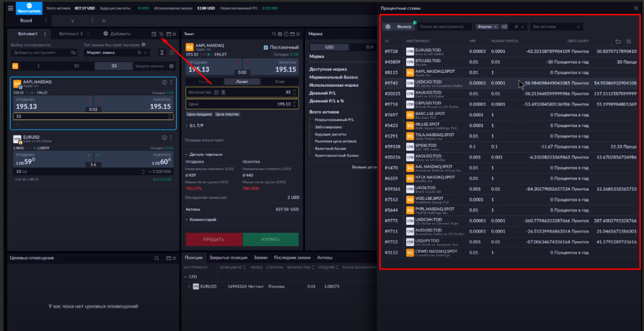Open quick quantity settings gear in watchlist

[x=171, y=66]
